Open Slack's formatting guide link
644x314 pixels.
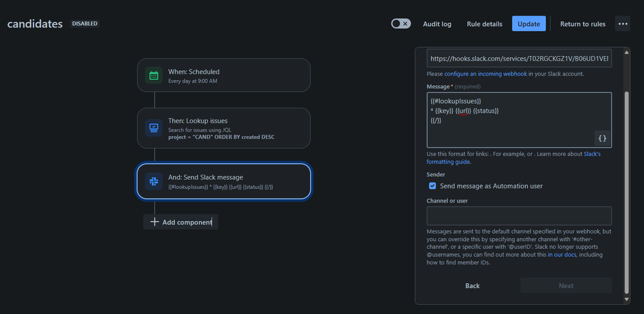(x=514, y=158)
